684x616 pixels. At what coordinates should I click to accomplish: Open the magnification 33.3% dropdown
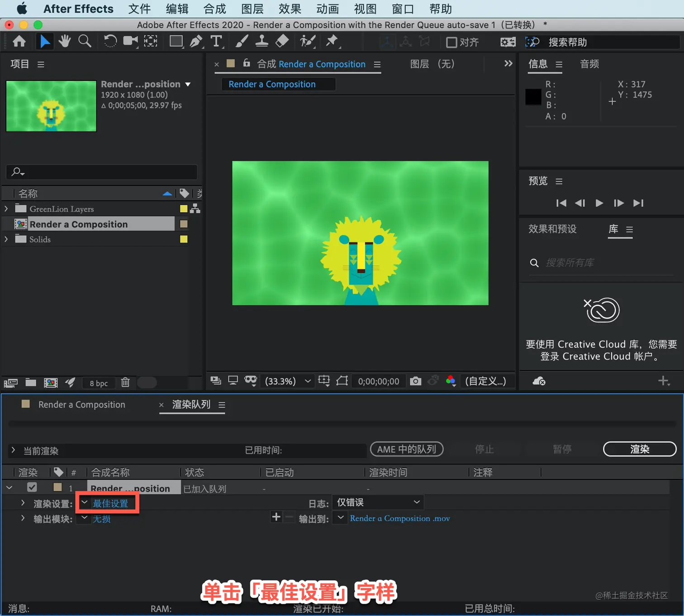288,381
